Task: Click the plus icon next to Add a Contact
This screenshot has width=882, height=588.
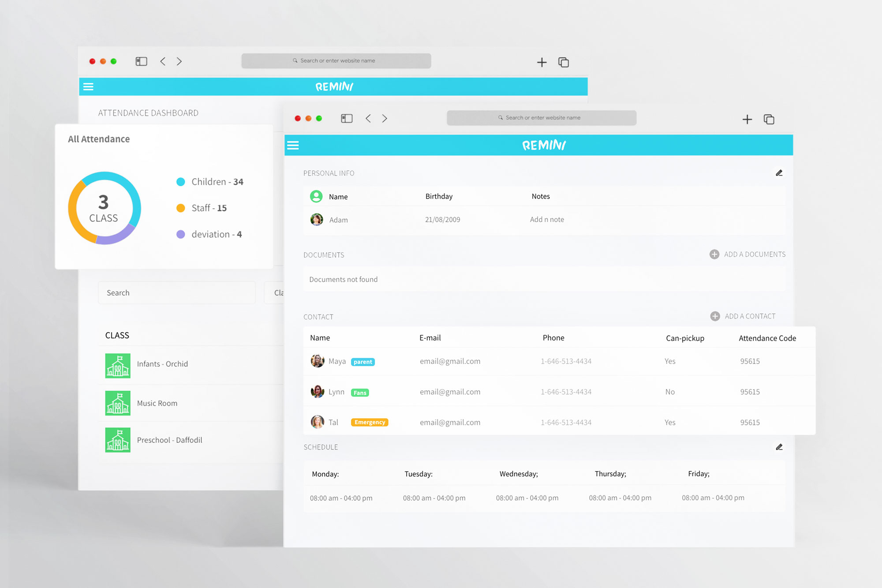Action: [715, 316]
